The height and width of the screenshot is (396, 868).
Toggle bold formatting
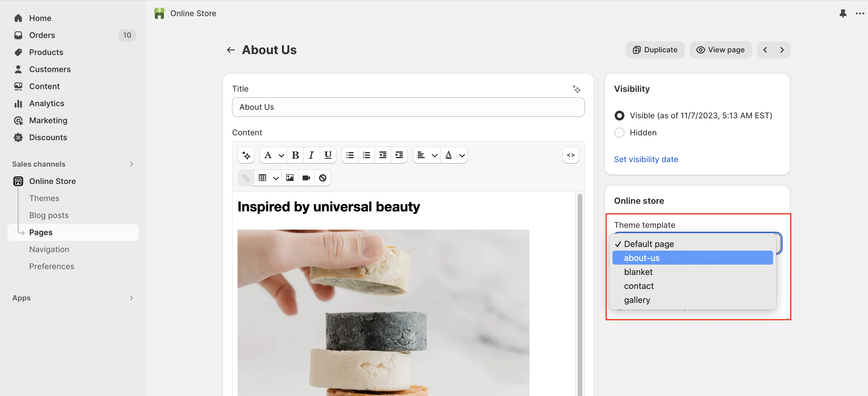coord(295,155)
